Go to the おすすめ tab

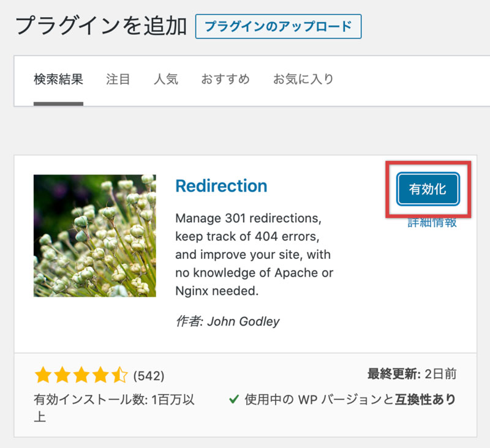[x=225, y=80]
